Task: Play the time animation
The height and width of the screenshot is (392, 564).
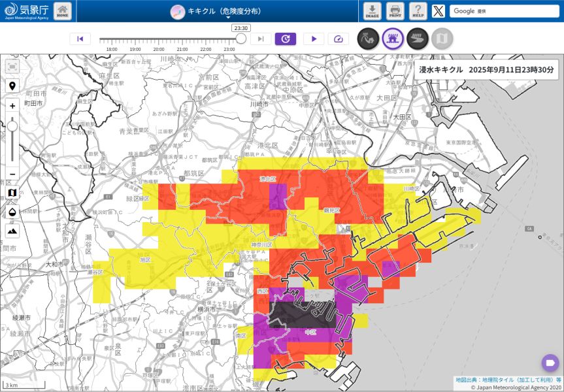Action: coord(314,39)
